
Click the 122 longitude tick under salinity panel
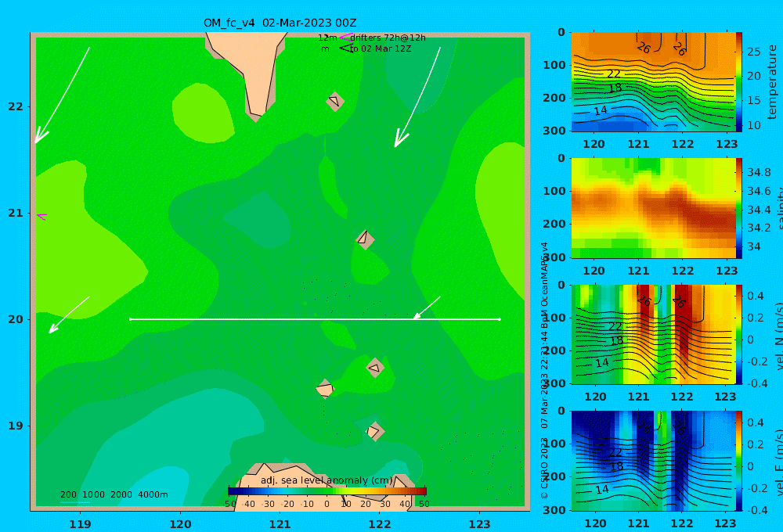[683, 271]
